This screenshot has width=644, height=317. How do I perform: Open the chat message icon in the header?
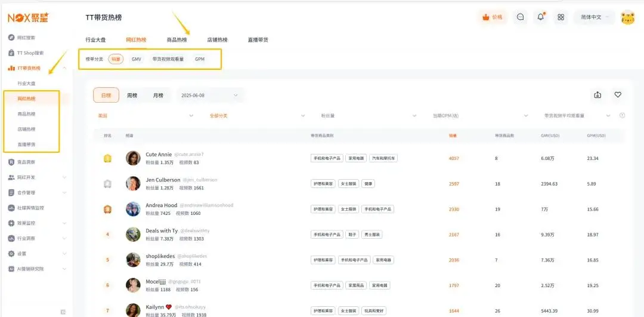521,17
